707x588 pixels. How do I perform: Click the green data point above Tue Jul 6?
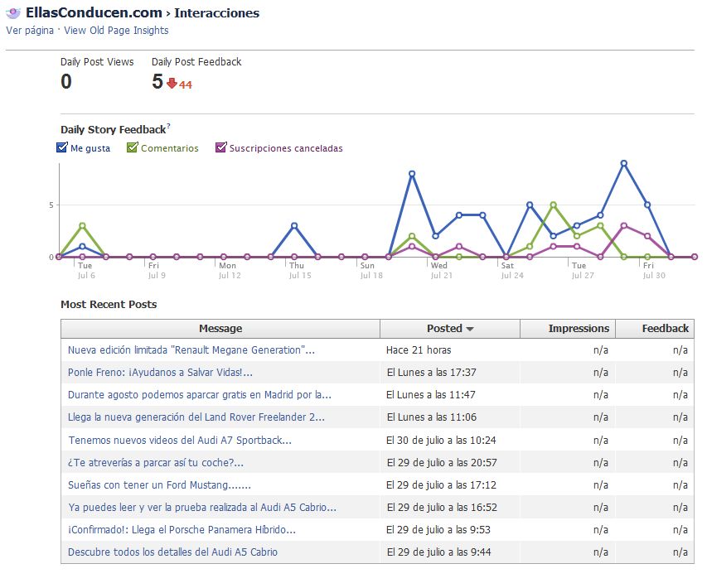click(x=83, y=226)
